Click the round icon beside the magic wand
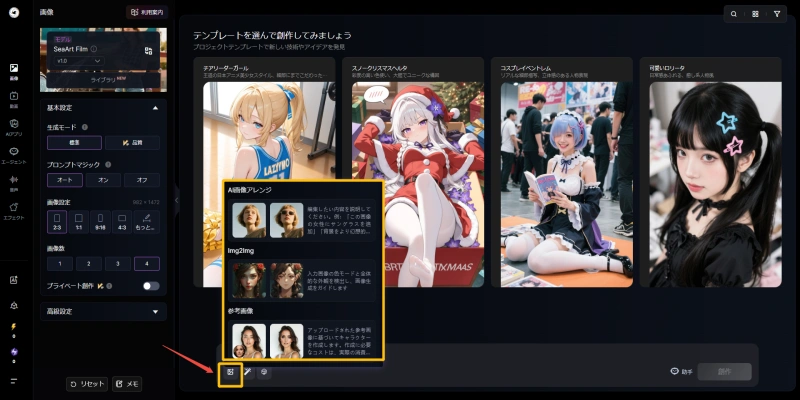 pyautogui.click(x=264, y=372)
